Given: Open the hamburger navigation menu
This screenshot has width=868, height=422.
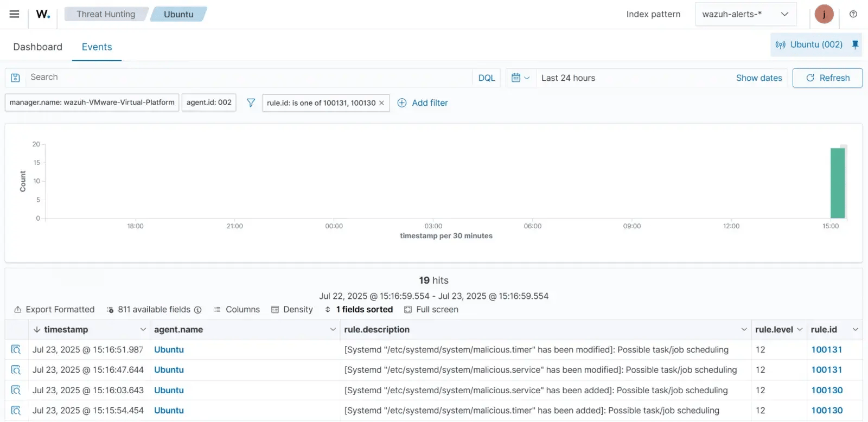Looking at the screenshot, I should 14,14.
